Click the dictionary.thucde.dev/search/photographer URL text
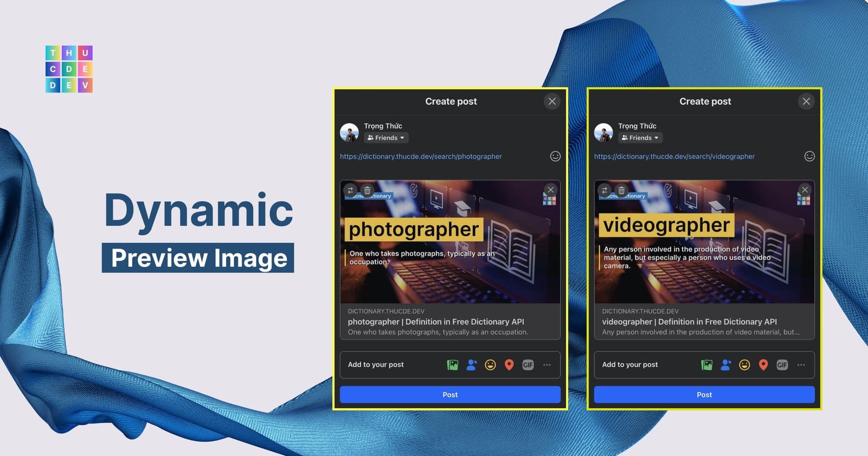 420,156
